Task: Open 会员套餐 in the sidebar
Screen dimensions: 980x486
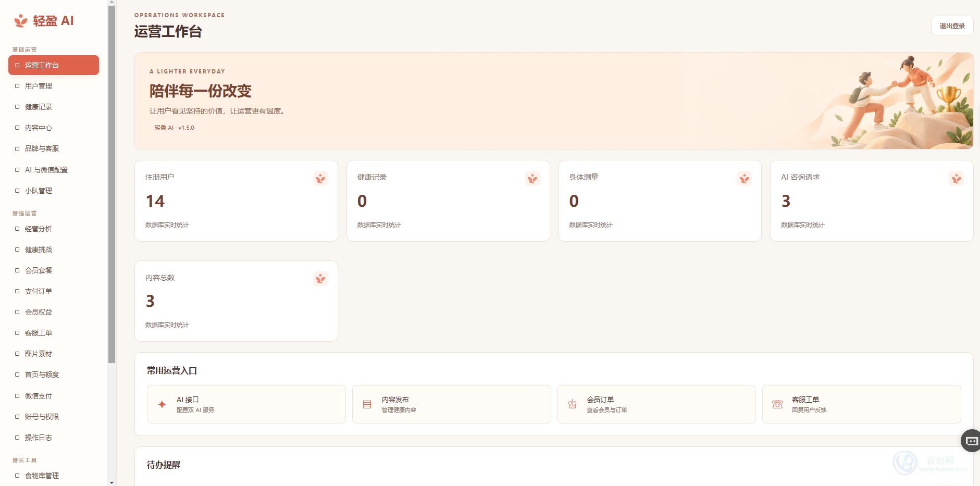Action: point(54,270)
